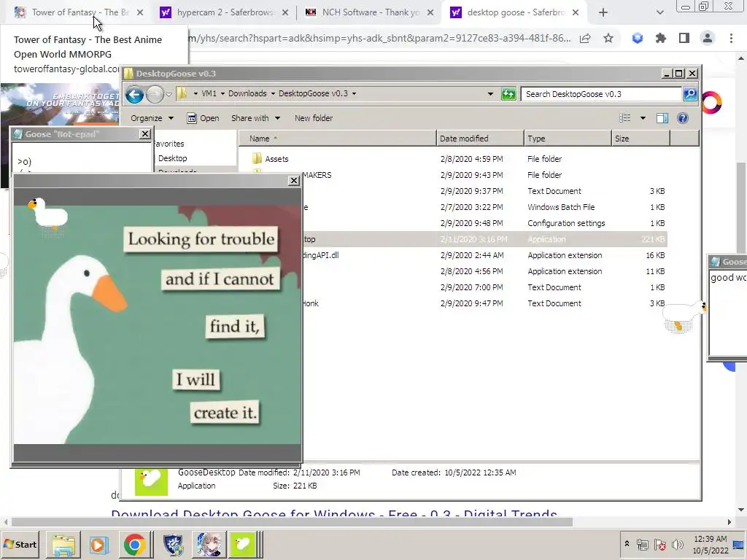Bookmark this page with the star icon
747x560 pixels.
[x=608, y=39]
